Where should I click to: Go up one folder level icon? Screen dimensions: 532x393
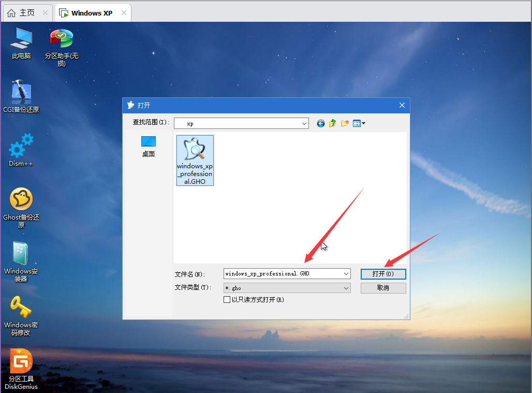(x=332, y=123)
